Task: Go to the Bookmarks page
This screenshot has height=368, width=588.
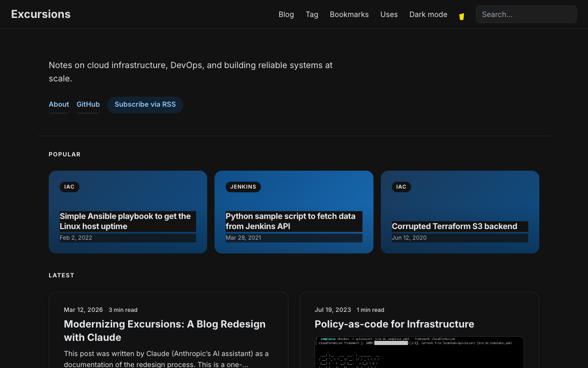Action: tap(349, 14)
